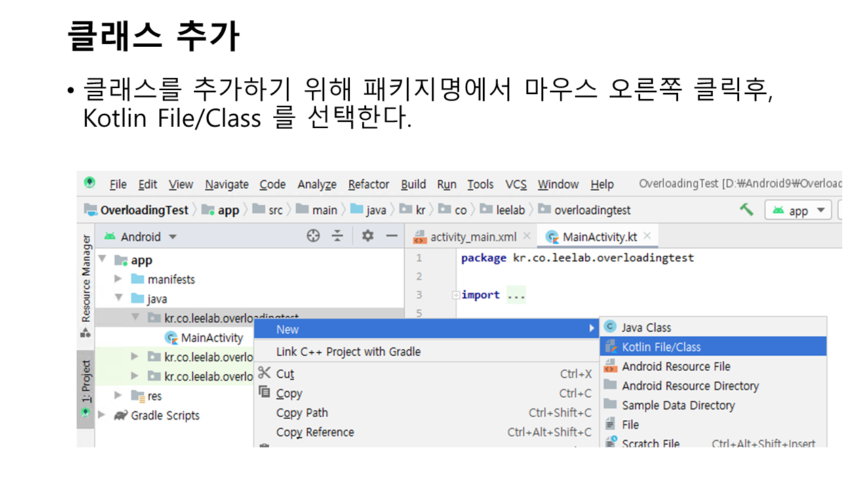Click the Collapse All icon in project panel
Viewport: 868px width, 488px height.
(x=337, y=236)
